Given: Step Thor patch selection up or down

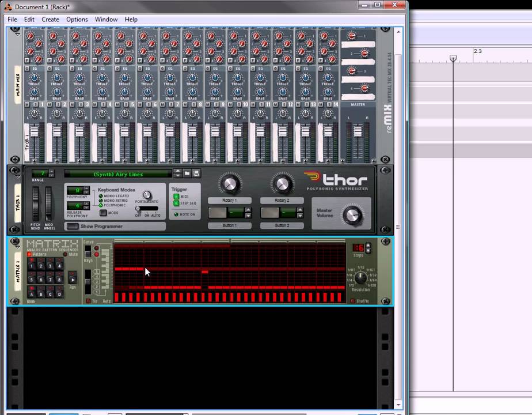Looking at the screenshot, I should [x=177, y=173].
